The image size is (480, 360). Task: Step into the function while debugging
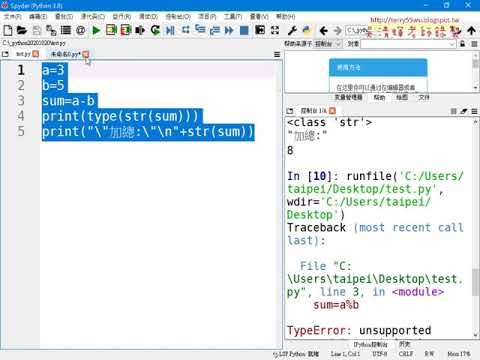pos(200,29)
